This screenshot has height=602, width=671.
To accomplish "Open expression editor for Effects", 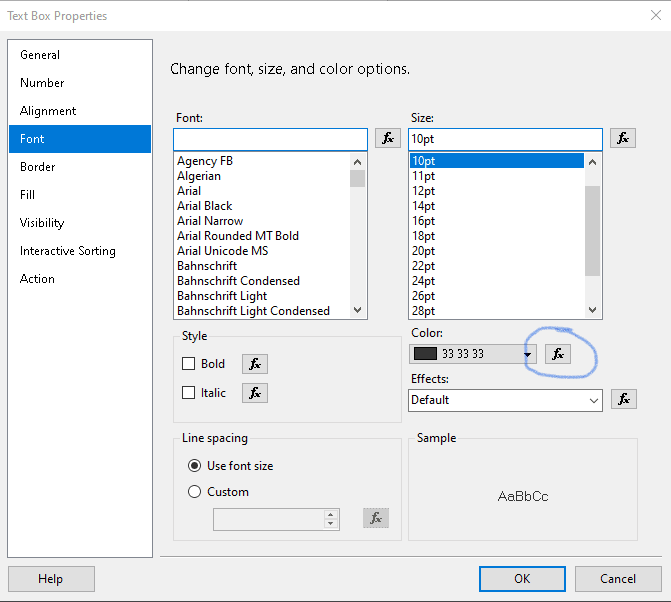I will click(623, 400).
